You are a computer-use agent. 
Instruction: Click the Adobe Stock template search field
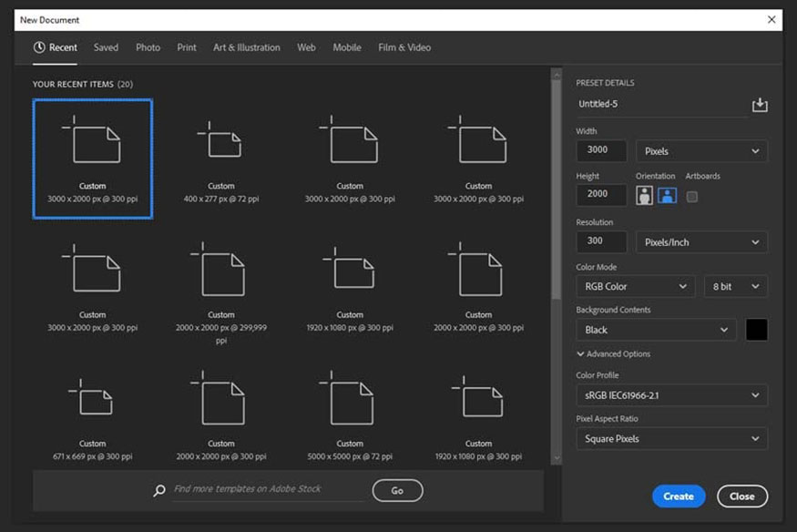[x=269, y=489]
